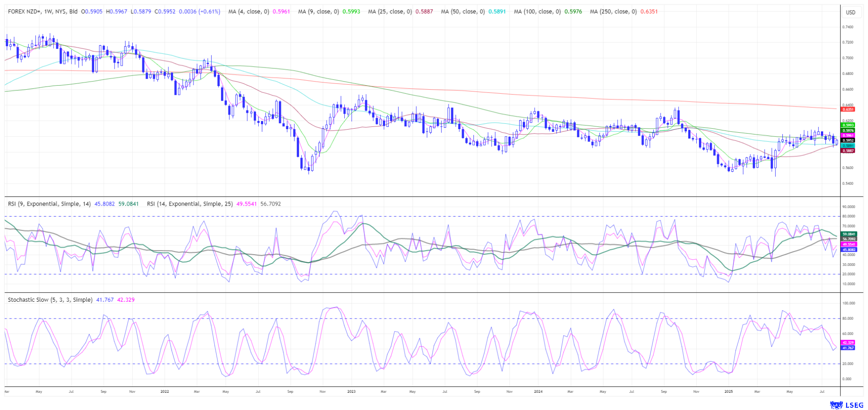Open the RSI (14, Exponential, Simple, 25) legend

[x=189, y=204]
